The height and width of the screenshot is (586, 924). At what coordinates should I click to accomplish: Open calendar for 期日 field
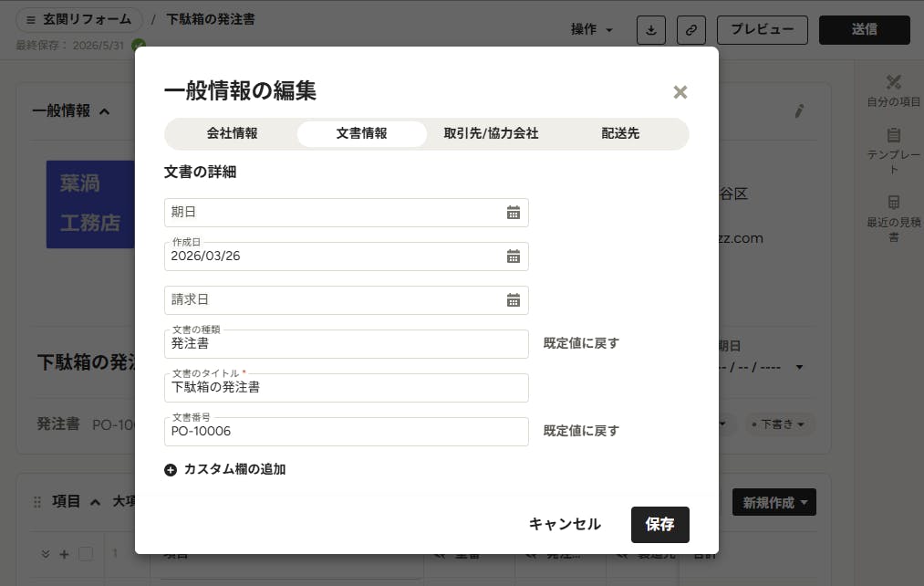(514, 213)
